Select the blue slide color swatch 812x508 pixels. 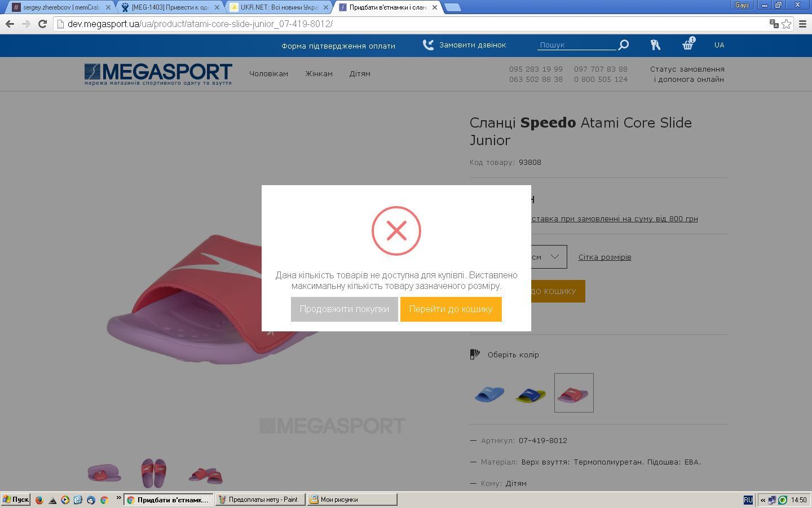[489, 393]
